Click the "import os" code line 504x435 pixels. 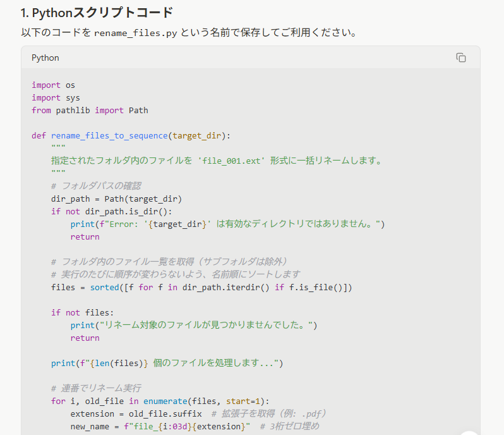point(54,85)
